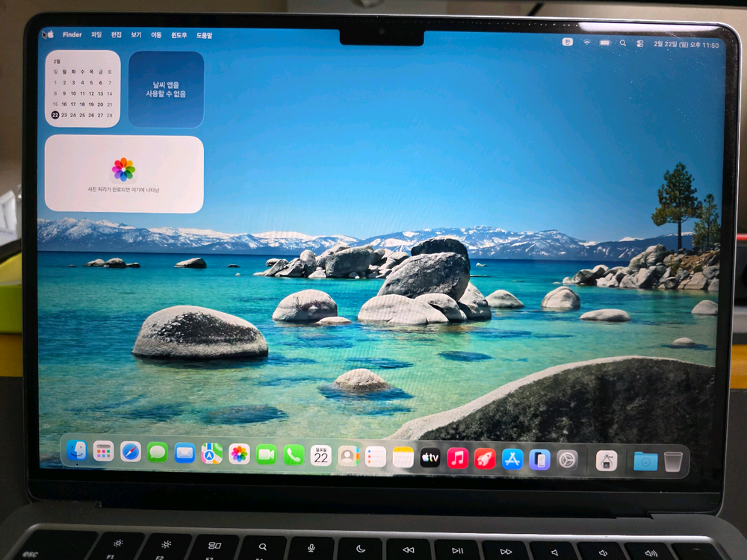Open the Trash in the Dock
This screenshot has height=560, width=747.
673,461
